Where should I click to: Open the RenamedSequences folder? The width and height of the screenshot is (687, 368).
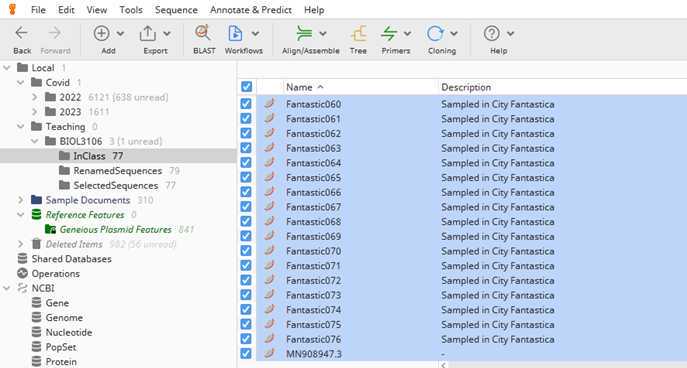coord(117,171)
